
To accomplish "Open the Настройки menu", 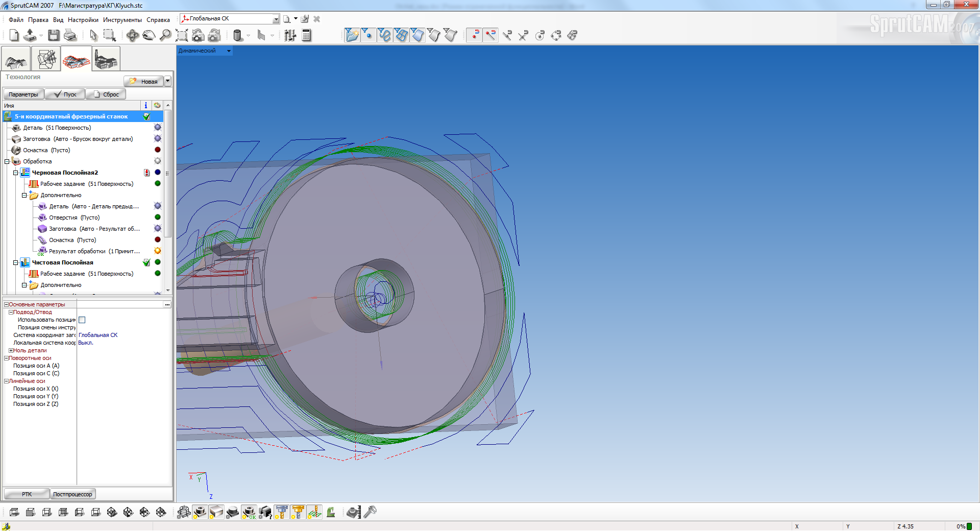I will [x=83, y=20].
